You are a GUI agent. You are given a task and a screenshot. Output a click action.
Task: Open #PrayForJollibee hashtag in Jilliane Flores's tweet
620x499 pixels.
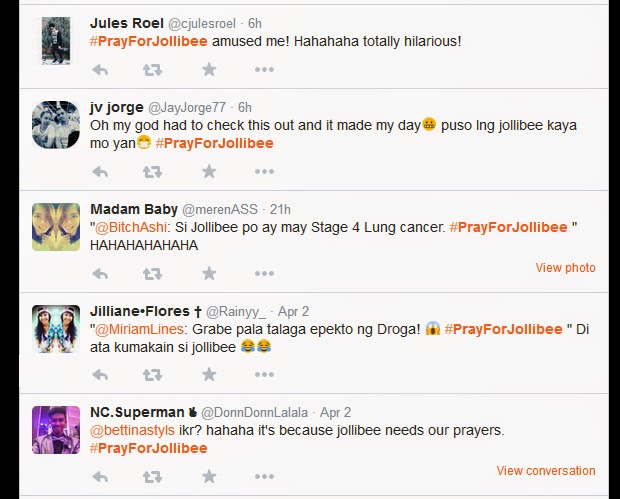(x=503, y=329)
